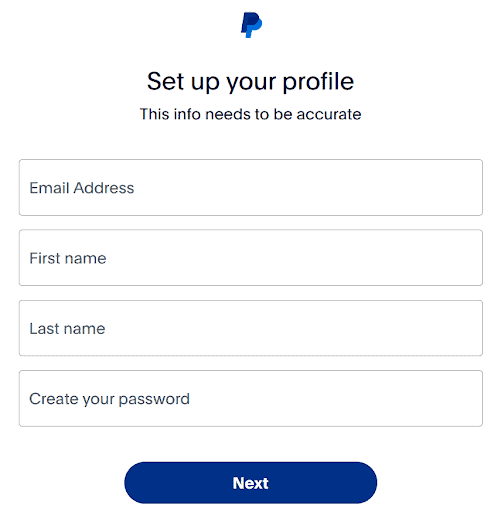Click the "First name" placeholder text
The height and width of the screenshot is (512, 501).
(68, 258)
